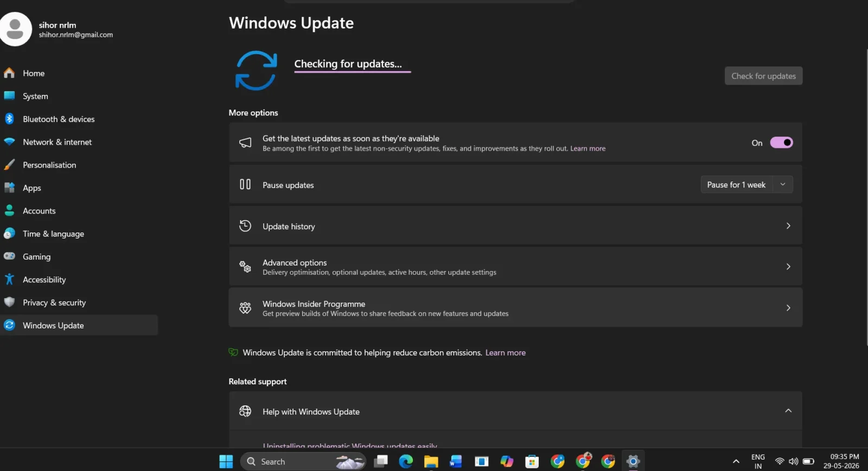
Task: Click the More options section label
Action: tap(253, 113)
